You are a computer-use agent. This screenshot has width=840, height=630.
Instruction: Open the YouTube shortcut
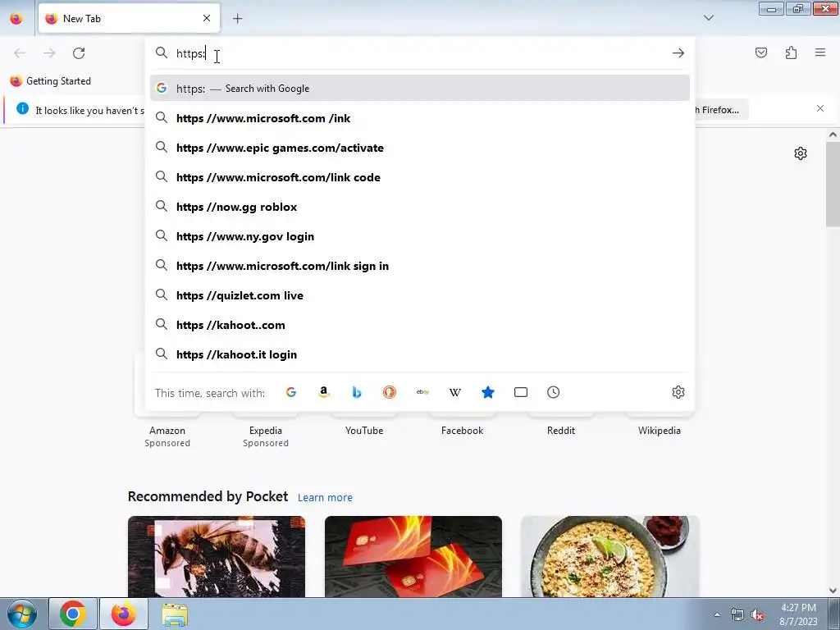click(x=364, y=430)
